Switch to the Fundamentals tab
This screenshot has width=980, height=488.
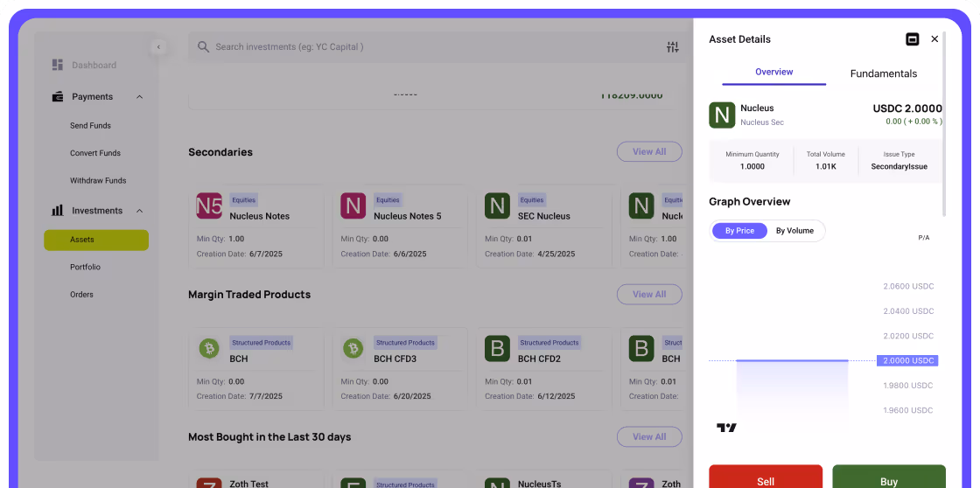click(884, 73)
